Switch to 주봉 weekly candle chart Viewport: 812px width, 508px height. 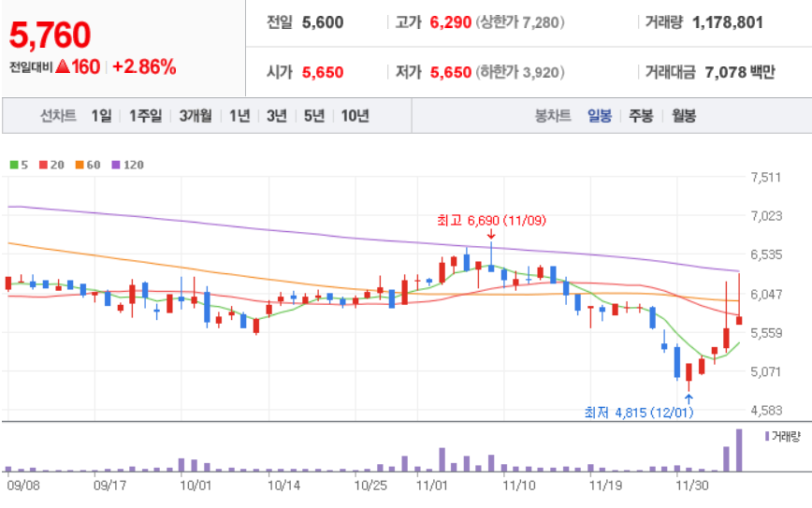641,115
